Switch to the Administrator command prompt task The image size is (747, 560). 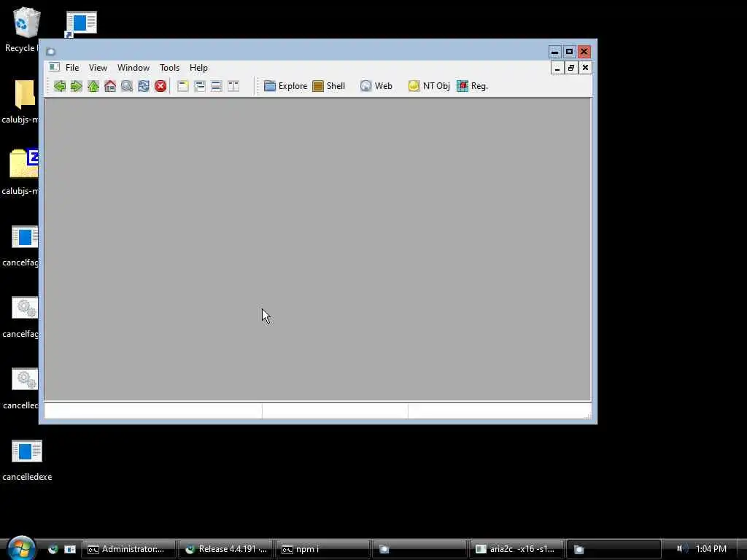click(128, 550)
